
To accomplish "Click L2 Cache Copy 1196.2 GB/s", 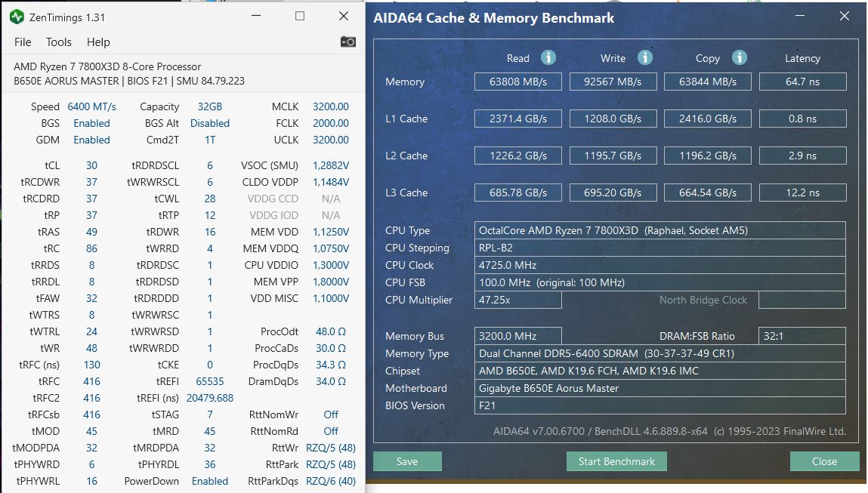I will [x=707, y=156].
